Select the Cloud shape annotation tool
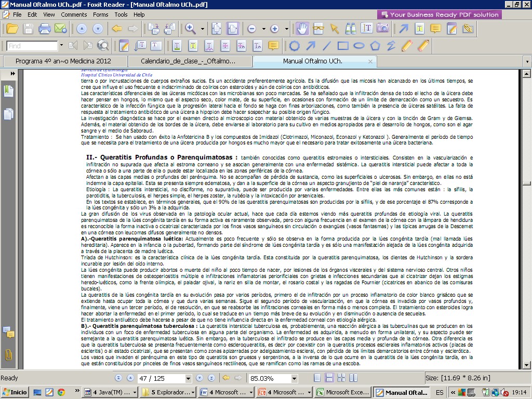This screenshot has height=399, width=532. tap(295, 46)
